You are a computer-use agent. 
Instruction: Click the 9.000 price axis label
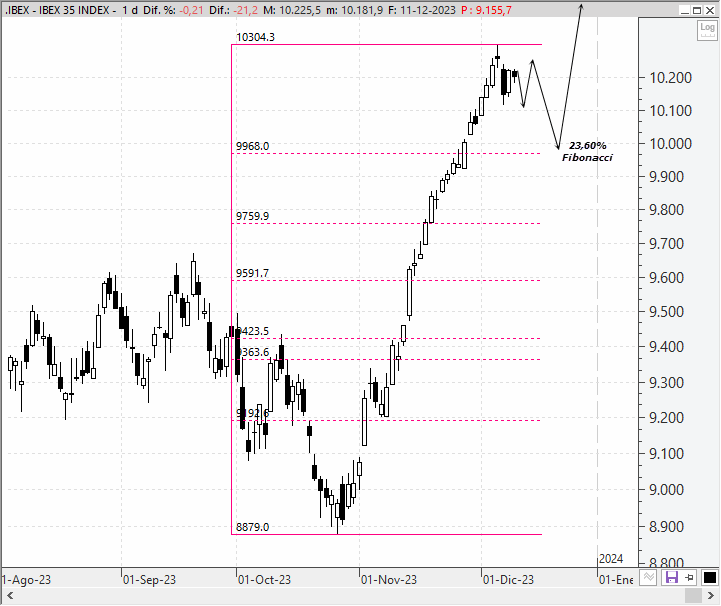(666, 490)
